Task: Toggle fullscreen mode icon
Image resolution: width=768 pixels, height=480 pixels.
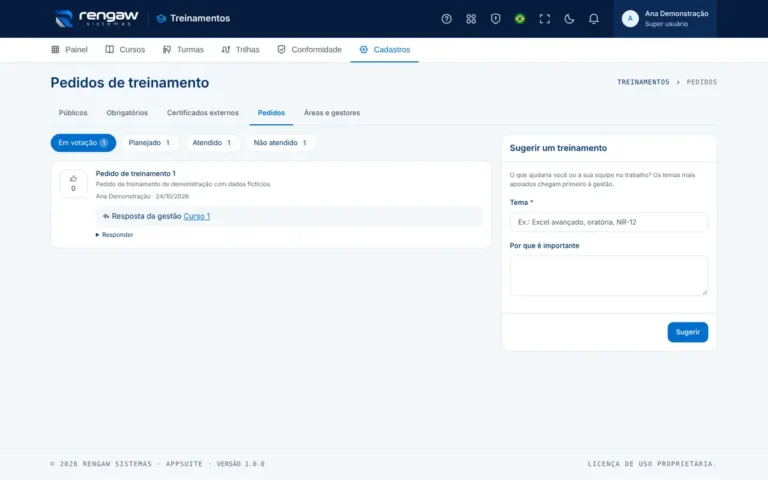Action: (x=544, y=19)
